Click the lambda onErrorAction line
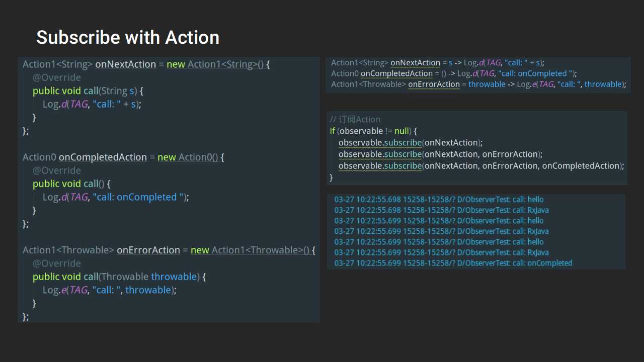The image size is (644, 362). coord(478,84)
